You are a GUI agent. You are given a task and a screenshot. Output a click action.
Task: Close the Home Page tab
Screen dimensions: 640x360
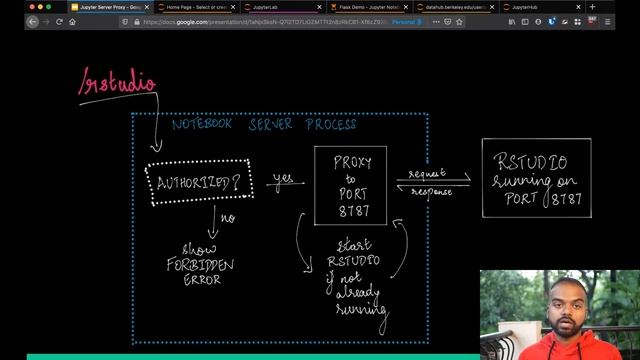[x=233, y=7]
